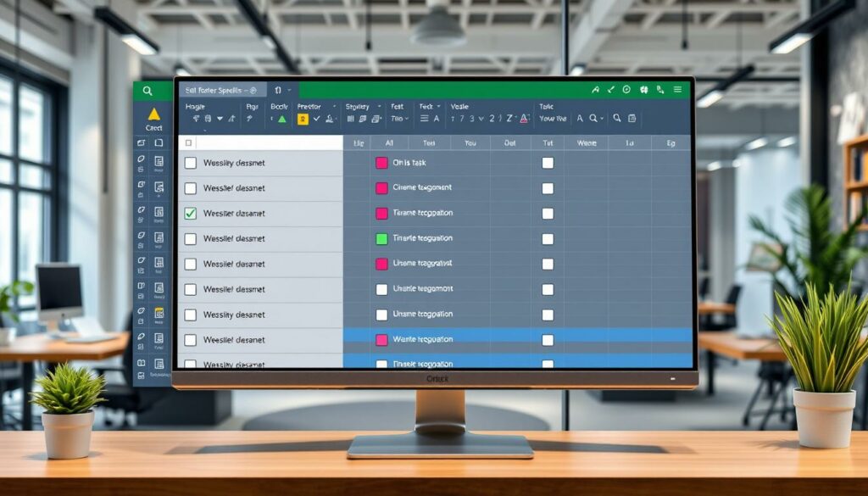Select the highlighted 'Wante tegoation' row text
868x496 pixels.
pos(423,339)
